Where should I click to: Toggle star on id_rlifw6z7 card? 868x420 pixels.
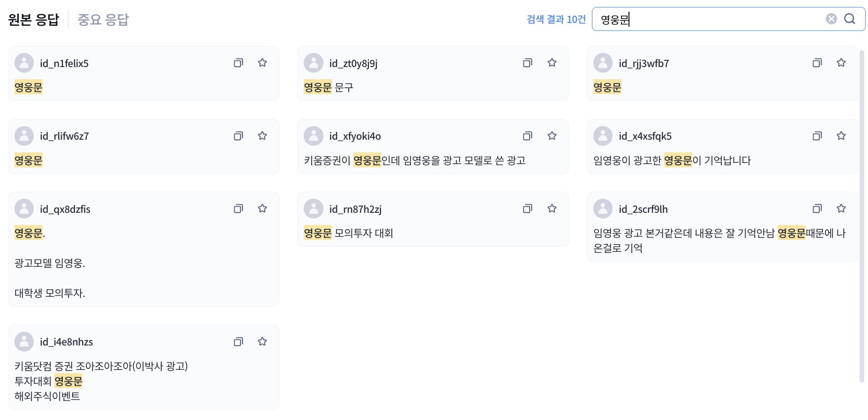pyautogui.click(x=262, y=136)
